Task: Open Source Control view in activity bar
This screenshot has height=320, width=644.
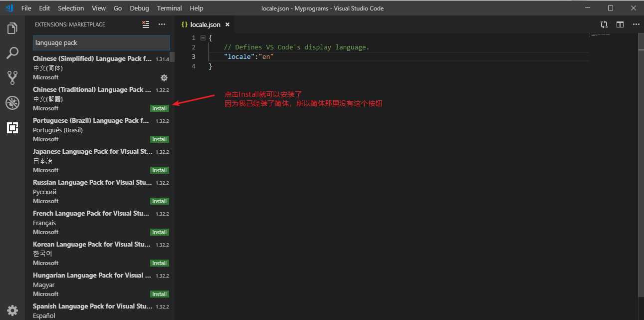Action: [x=12, y=77]
